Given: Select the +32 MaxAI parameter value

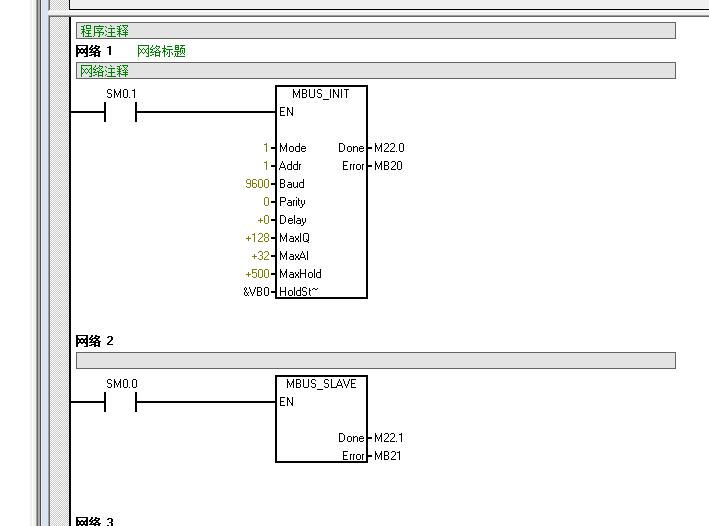Looking at the screenshot, I should (x=260, y=256).
